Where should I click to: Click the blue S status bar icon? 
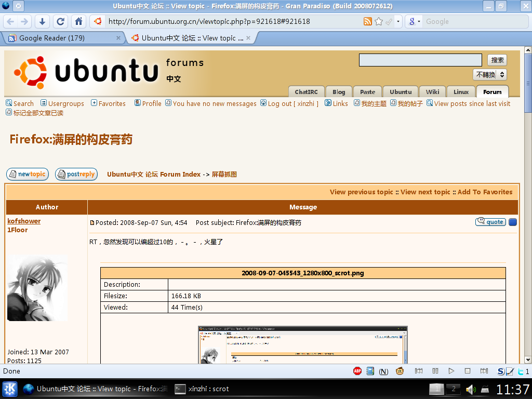[500, 371]
